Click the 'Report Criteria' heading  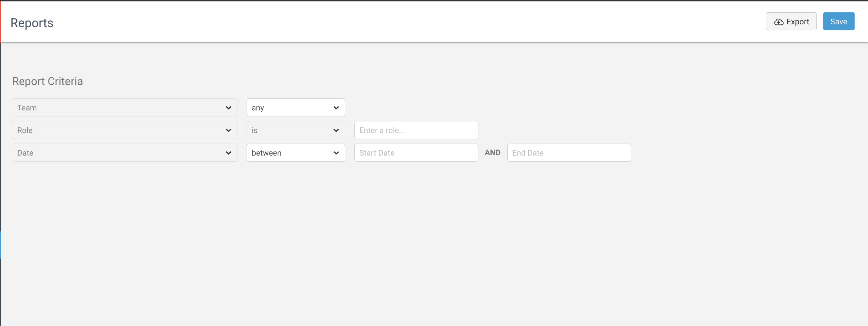tap(48, 81)
